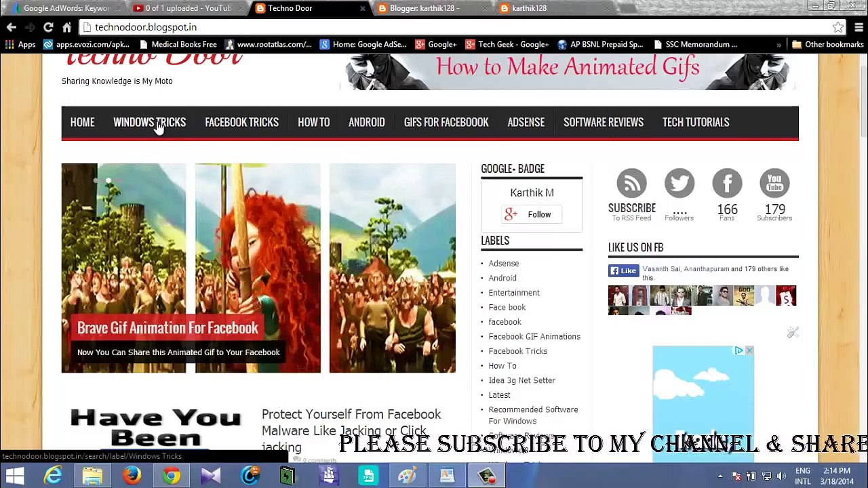
Task: Open the Facebook fans icon
Action: [727, 184]
